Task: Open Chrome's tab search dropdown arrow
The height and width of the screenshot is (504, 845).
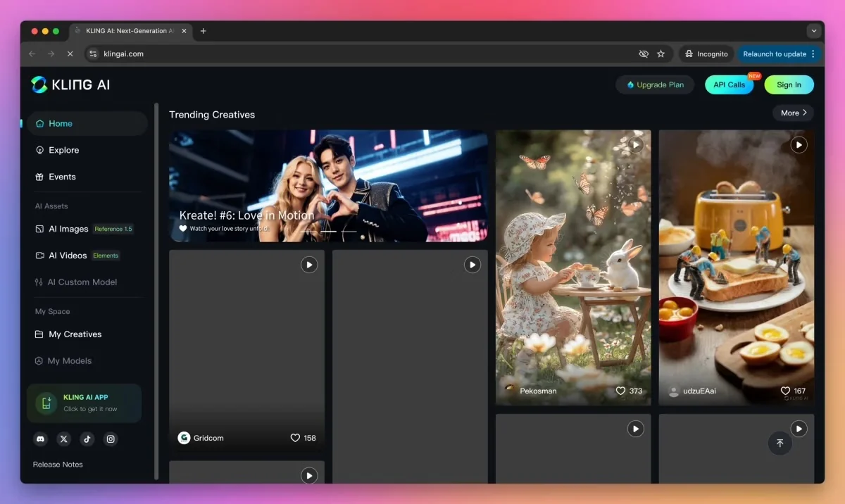Action: (x=814, y=31)
